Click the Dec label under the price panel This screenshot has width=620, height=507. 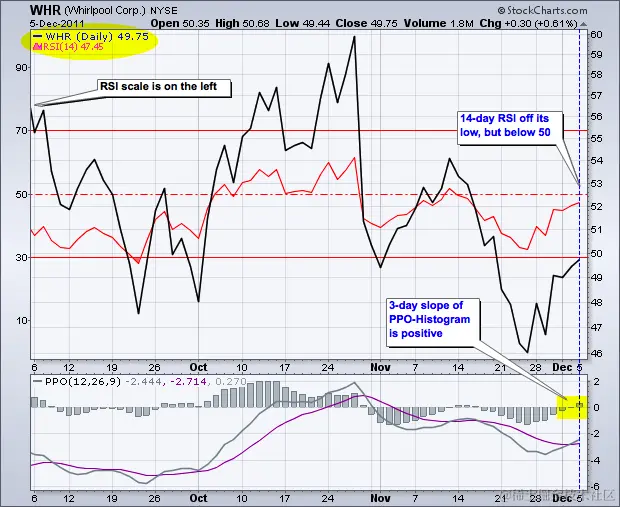point(562,367)
